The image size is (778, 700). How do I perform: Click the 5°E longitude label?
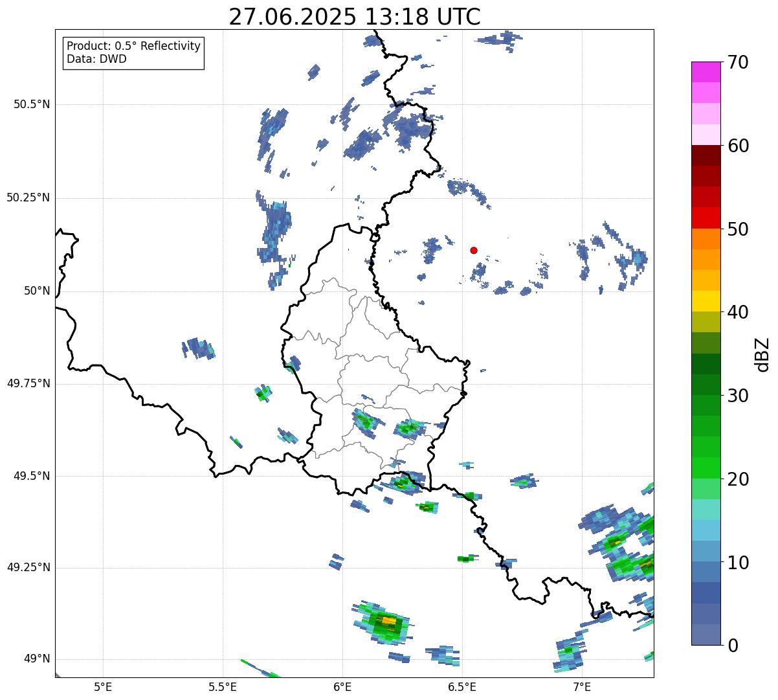[103, 686]
